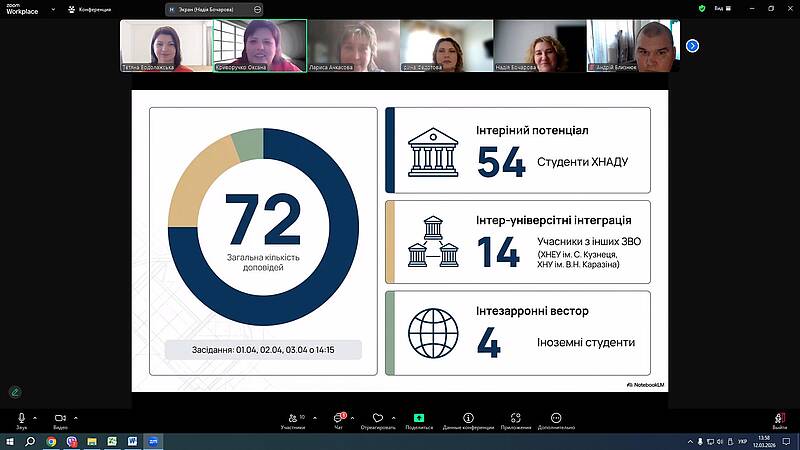Toggle microphone with the Звук button

click(21, 418)
